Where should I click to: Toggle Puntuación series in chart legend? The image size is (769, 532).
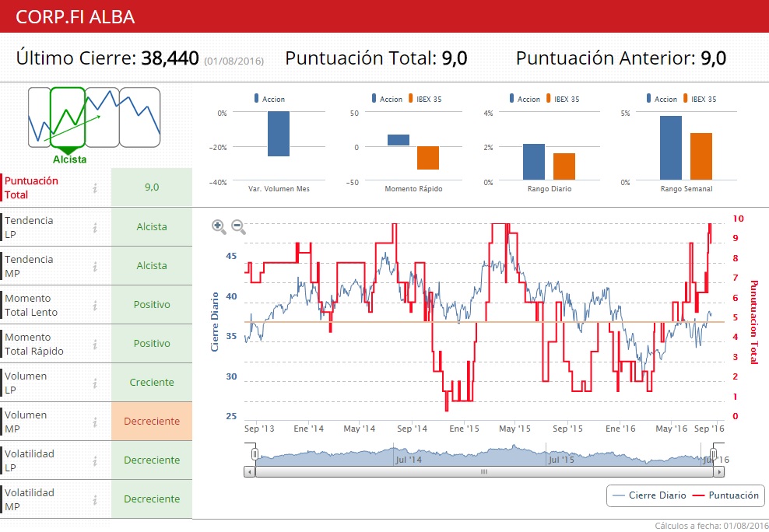(725, 495)
